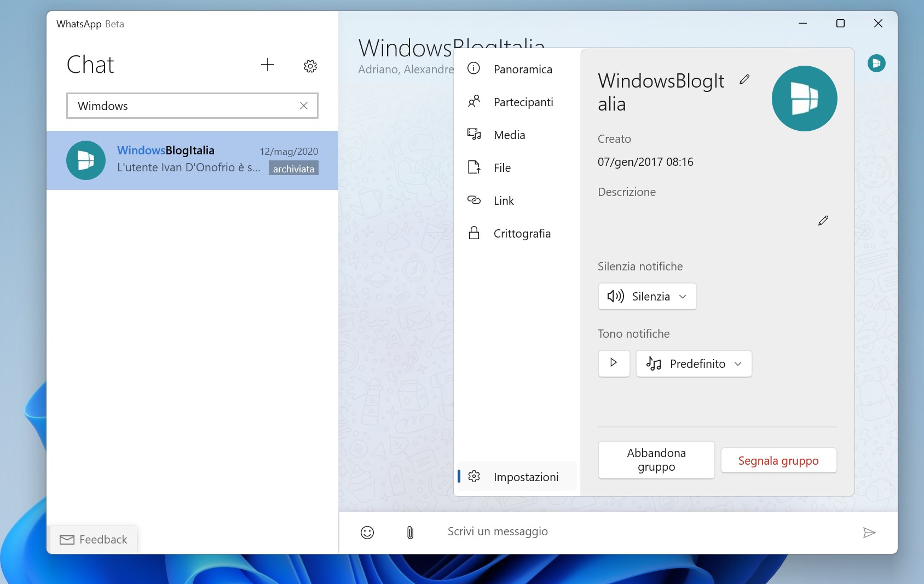Edit the group name with pencil icon
This screenshot has width=924, height=584.
(744, 79)
